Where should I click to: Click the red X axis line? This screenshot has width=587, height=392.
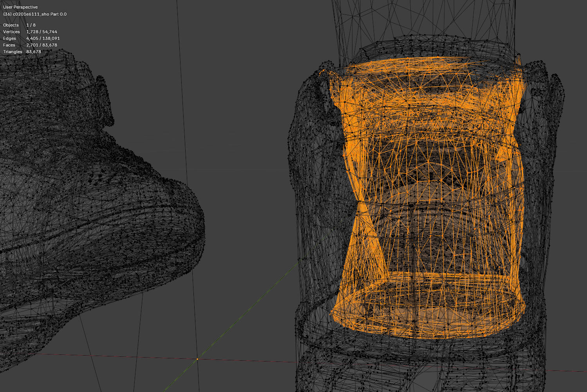point(117,356)
